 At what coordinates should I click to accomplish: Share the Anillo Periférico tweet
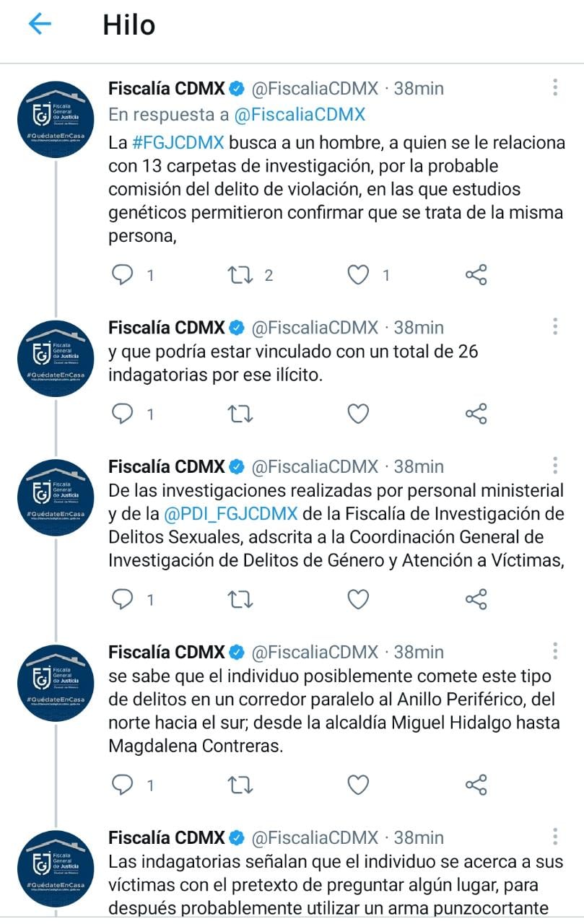click(x=476, y=785)
